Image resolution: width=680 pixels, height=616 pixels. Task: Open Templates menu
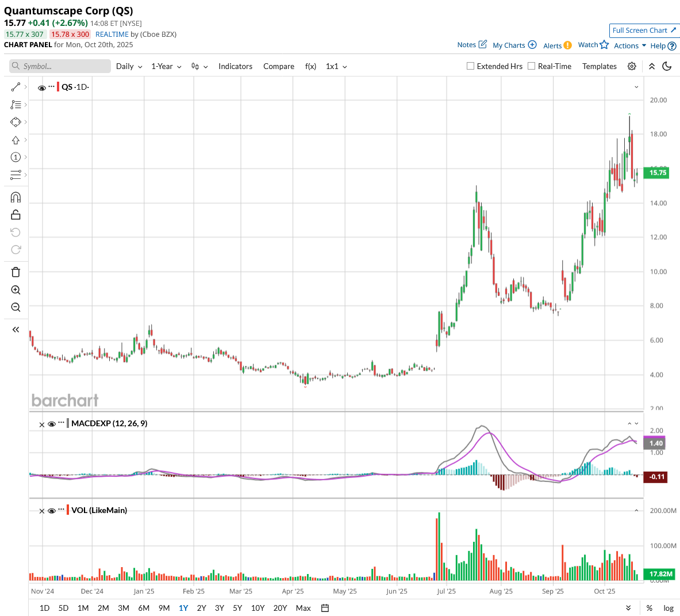600,66
